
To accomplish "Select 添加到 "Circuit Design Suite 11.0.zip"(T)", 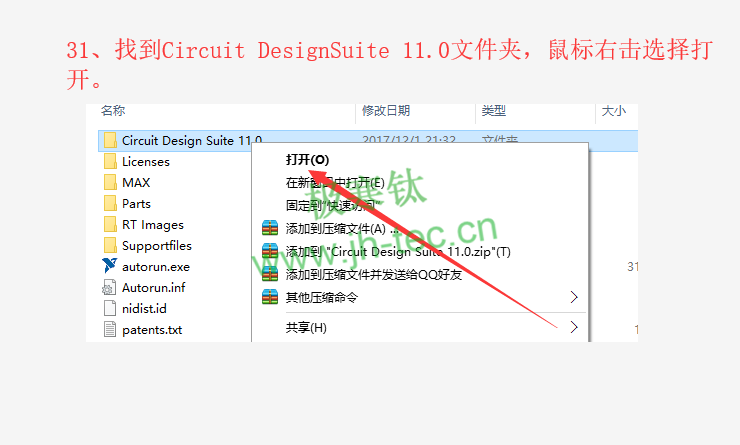I will pyautogui.click(x=398, y=252).
